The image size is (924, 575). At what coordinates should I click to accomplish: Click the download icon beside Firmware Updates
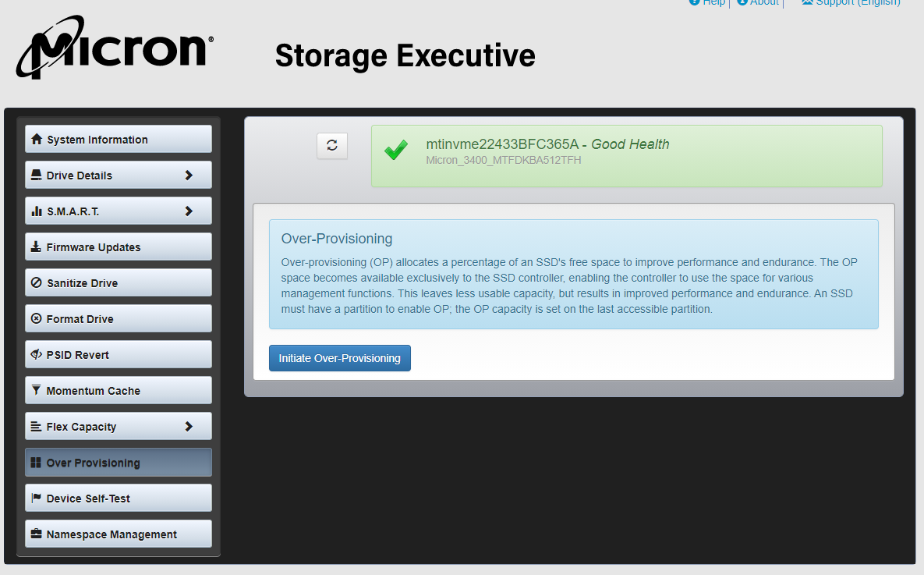coord(36,247)
